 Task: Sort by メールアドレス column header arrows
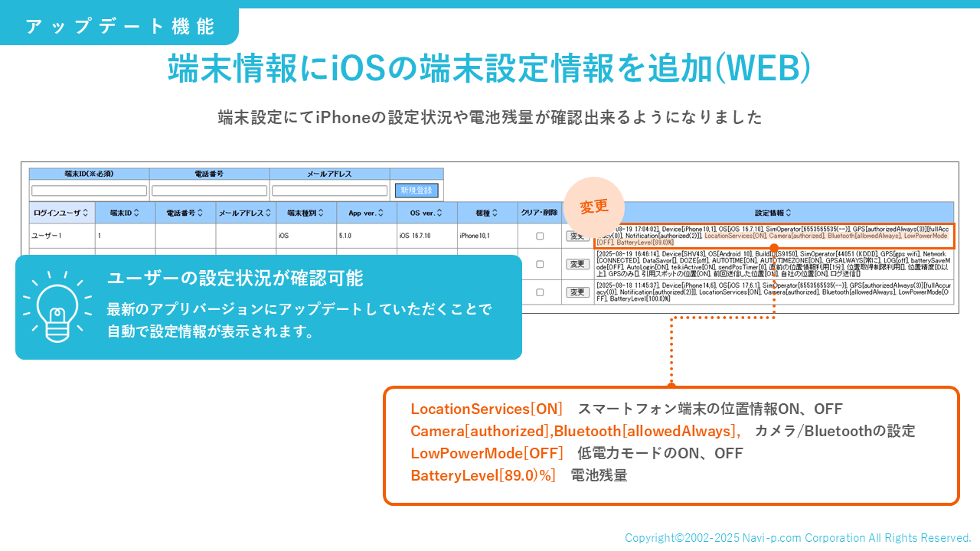[269, 213]
